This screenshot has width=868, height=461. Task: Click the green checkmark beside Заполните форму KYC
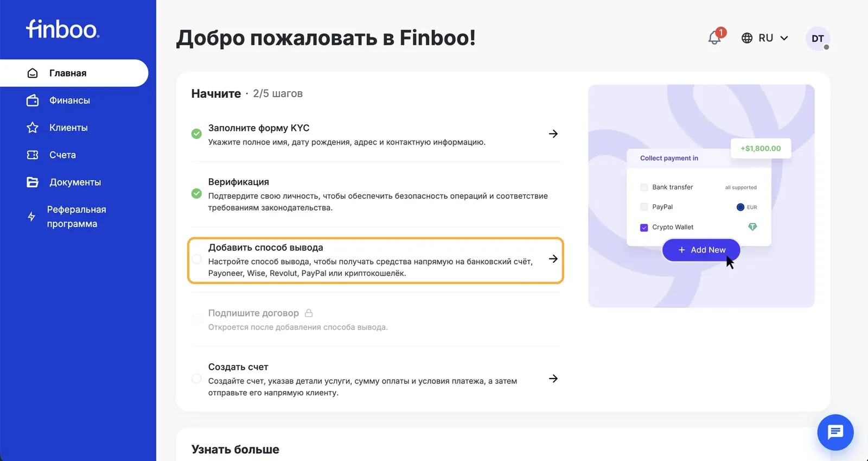click(196, 134)
